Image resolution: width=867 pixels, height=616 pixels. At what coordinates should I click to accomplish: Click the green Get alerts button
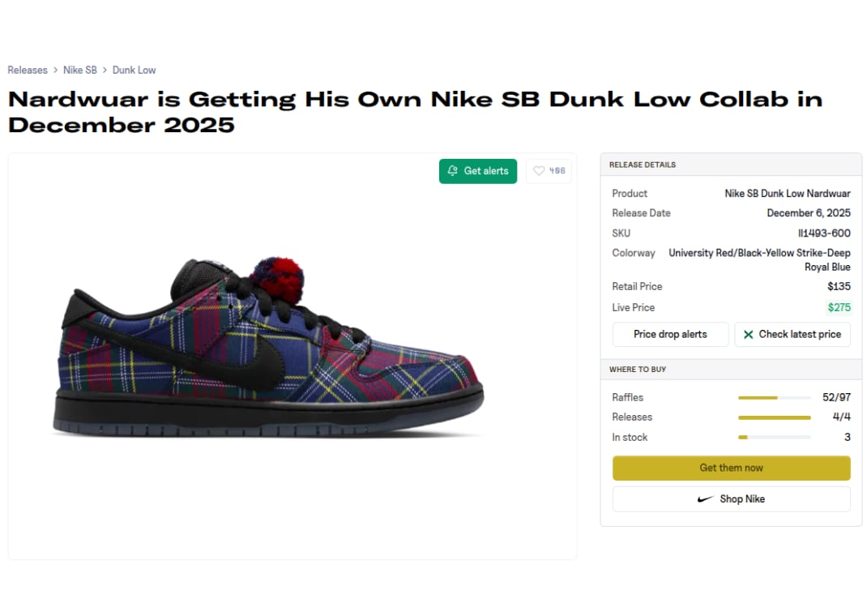coord(478,171)
